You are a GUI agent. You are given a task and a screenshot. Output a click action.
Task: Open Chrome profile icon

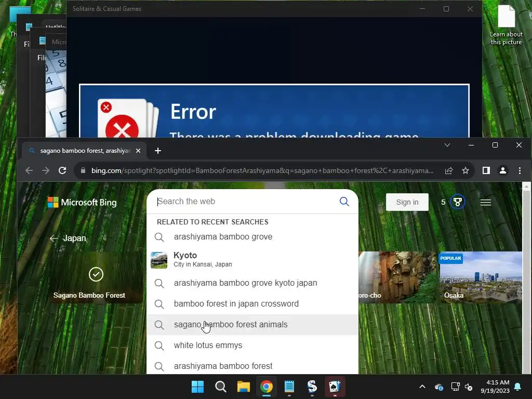(503, 170)
